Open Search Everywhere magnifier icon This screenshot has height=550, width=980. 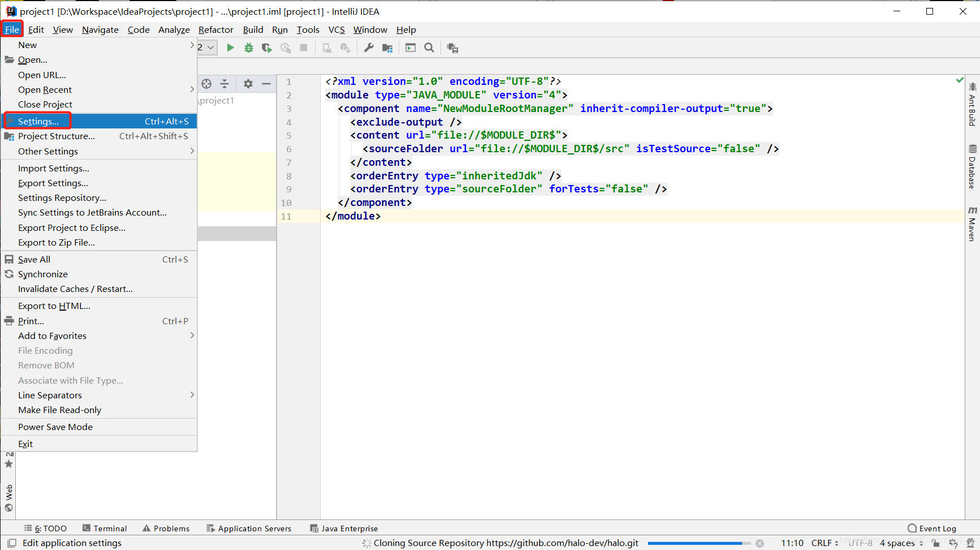[429, 48]
